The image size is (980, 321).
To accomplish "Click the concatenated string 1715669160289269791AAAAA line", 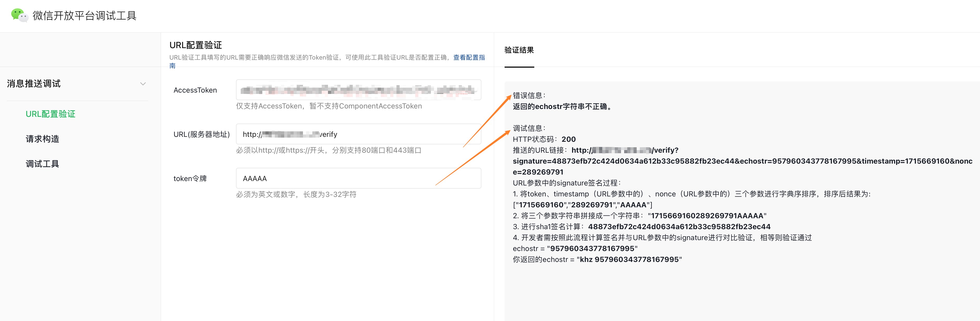I will point(640,216).
